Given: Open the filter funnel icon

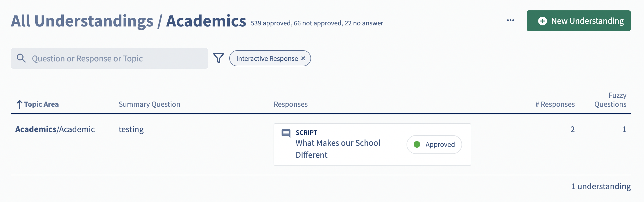Looking at the screenshot, I should click(x=219, y=58).
